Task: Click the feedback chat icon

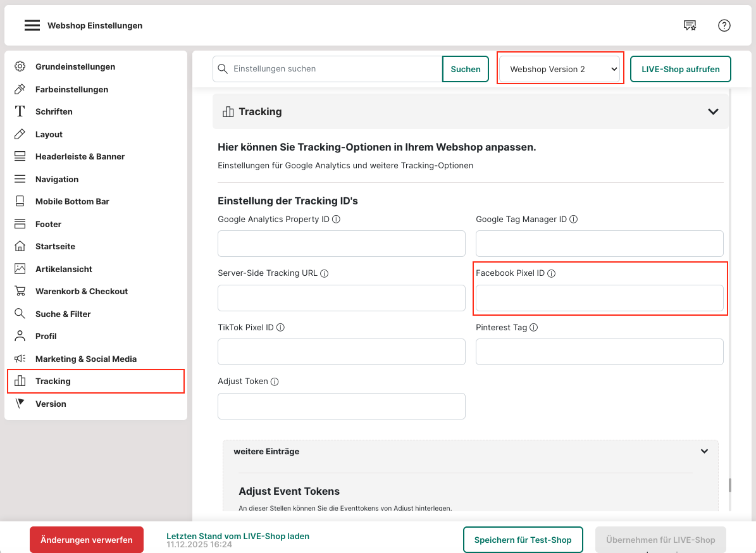Action: pyautogui.click(x=690, y=25)
